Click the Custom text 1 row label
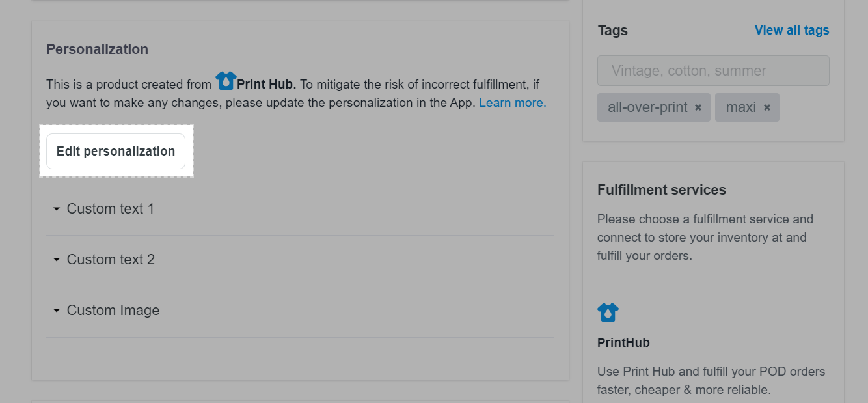The width and height of the screenshot is (868, 403). point(111,209)
